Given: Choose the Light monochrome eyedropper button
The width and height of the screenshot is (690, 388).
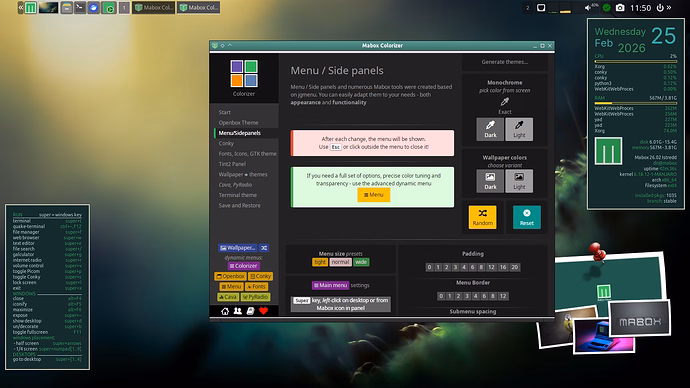Looking at the screenshot, I should click(519, 129).
